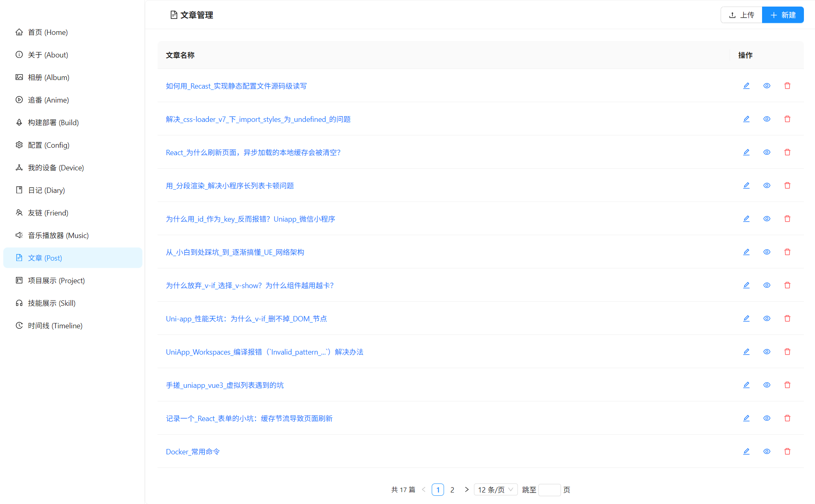Open 音乐播放器 (Music) in sidebar
The image size is (815, 504).
coord(73,235)
